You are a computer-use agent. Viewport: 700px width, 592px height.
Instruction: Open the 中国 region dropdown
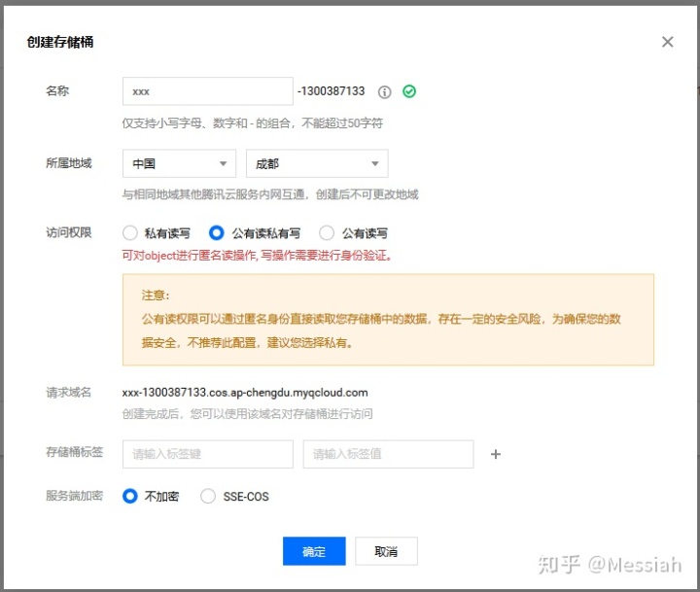coord(179,163)
